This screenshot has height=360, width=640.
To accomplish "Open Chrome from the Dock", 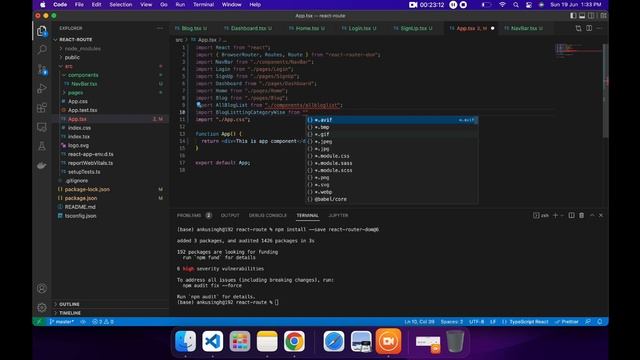I will pos(294,341).
